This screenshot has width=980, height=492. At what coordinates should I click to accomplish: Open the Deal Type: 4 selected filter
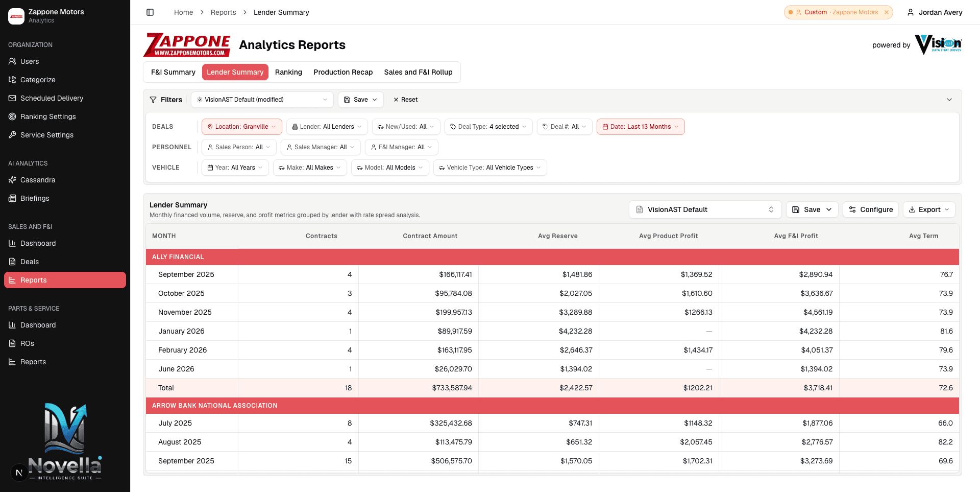(x=488, y=127)
